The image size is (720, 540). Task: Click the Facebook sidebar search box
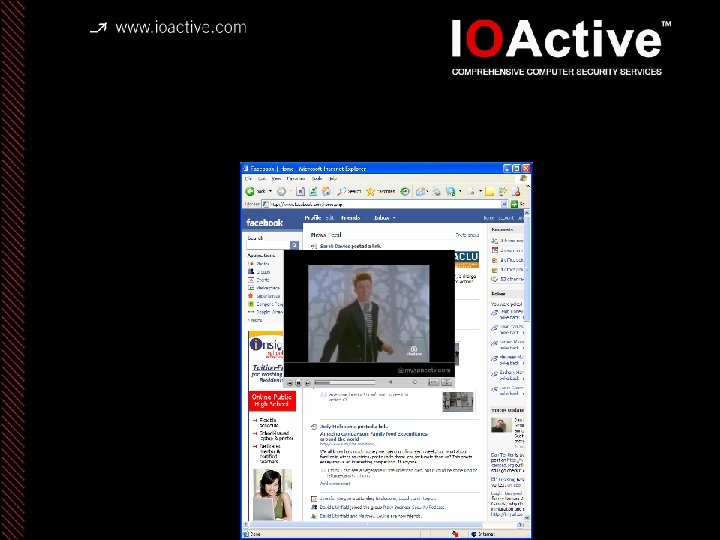(x=269, y=246)
